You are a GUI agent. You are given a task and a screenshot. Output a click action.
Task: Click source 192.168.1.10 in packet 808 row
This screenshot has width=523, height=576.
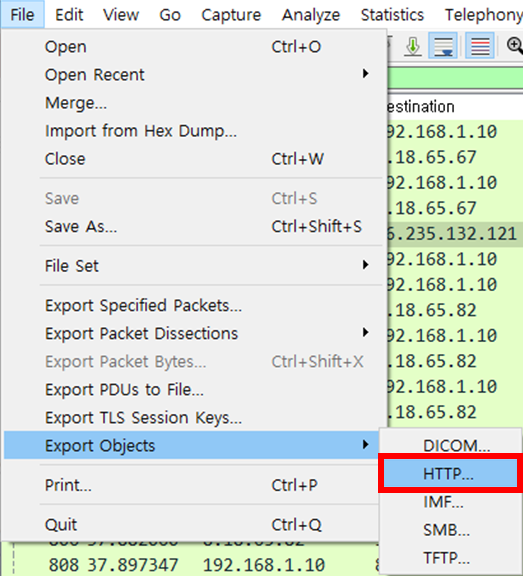tap(264, 565)
